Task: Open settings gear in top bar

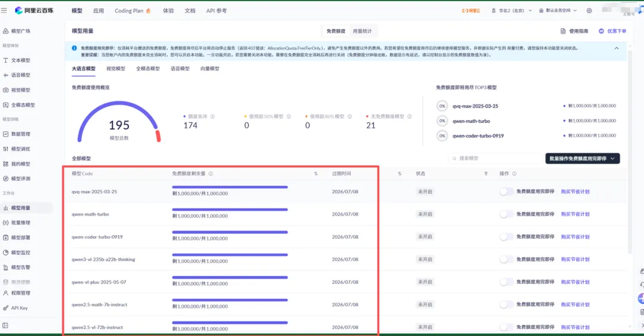Action: tap(589, 11)
